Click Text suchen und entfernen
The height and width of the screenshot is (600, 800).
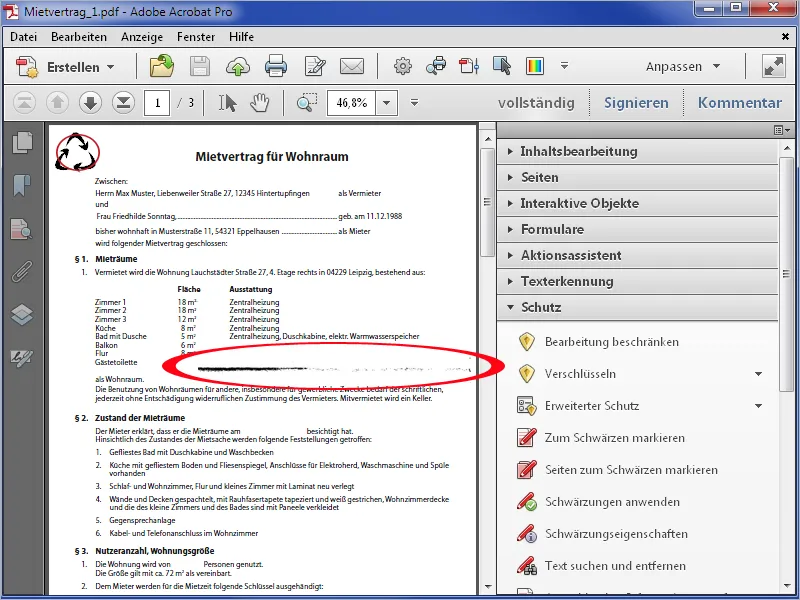click(615, 566)
